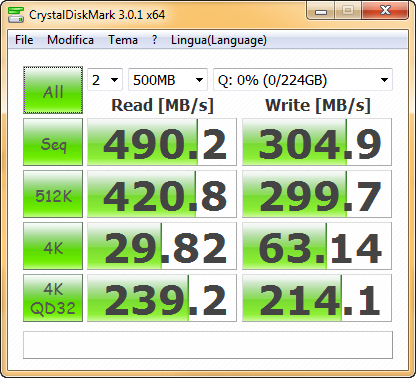Run all benchmarks with the All button
The image size is (416, 378).
53,90
